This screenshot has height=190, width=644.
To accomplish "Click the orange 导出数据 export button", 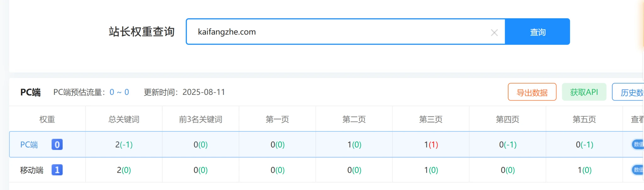I will coord(532,92).
